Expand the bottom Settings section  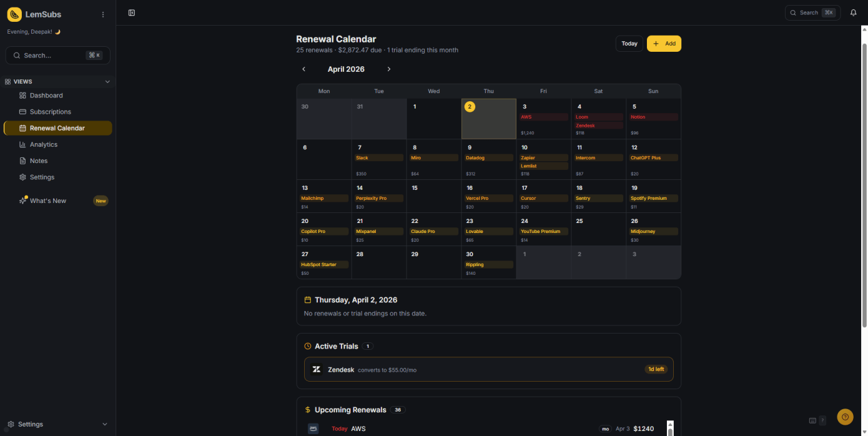[104, 424]
